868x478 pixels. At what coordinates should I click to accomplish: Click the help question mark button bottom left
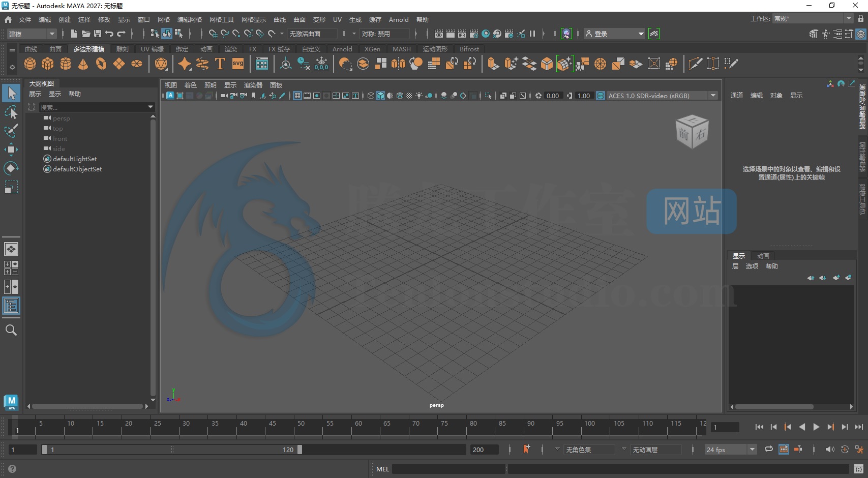(x=11, y=469)
